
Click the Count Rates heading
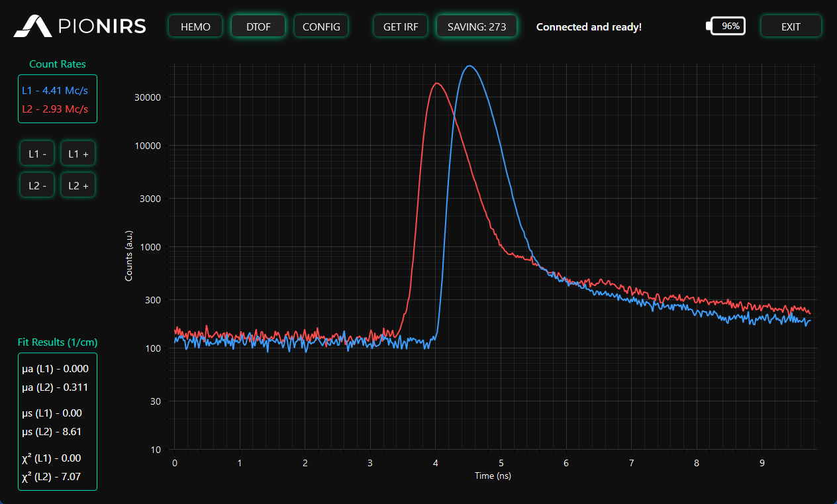[58, 64]
